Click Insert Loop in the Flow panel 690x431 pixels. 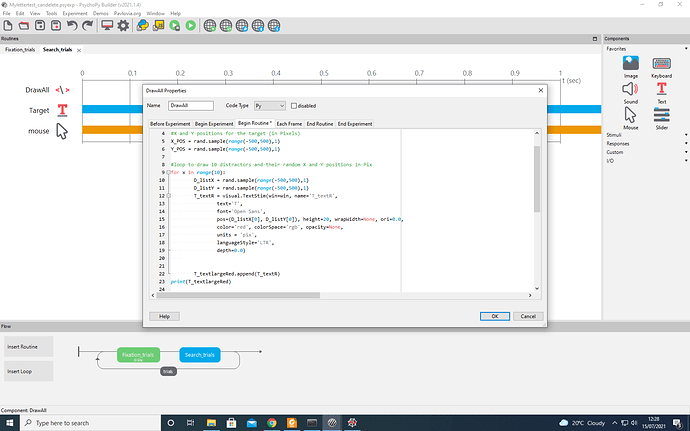click(29, 371)
